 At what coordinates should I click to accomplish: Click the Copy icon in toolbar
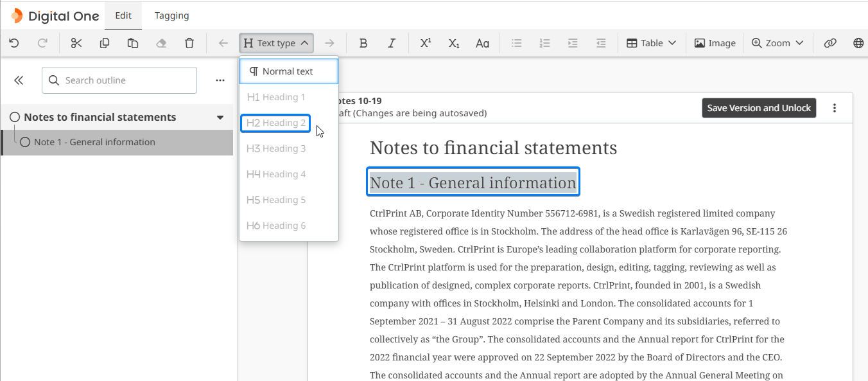(105, 43)
